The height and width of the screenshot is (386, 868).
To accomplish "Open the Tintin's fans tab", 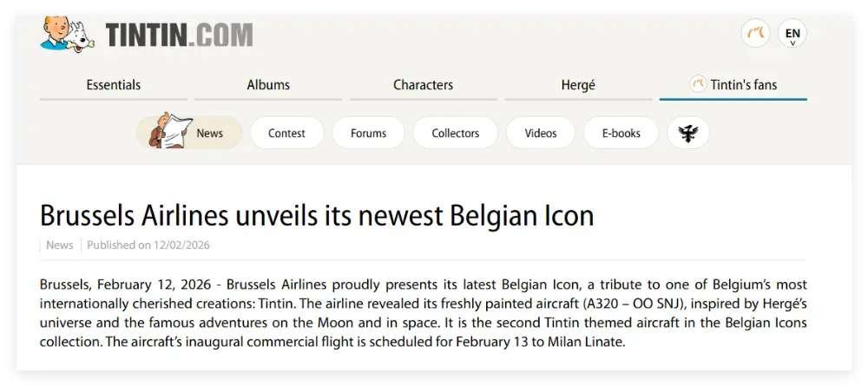I will [744, 85].
